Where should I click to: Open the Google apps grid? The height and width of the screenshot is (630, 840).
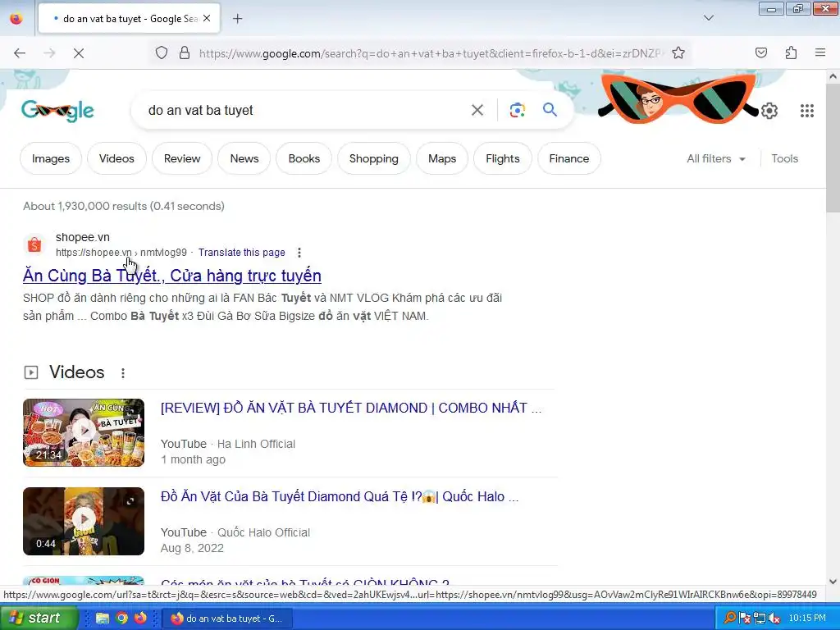[x=807, y=111]
